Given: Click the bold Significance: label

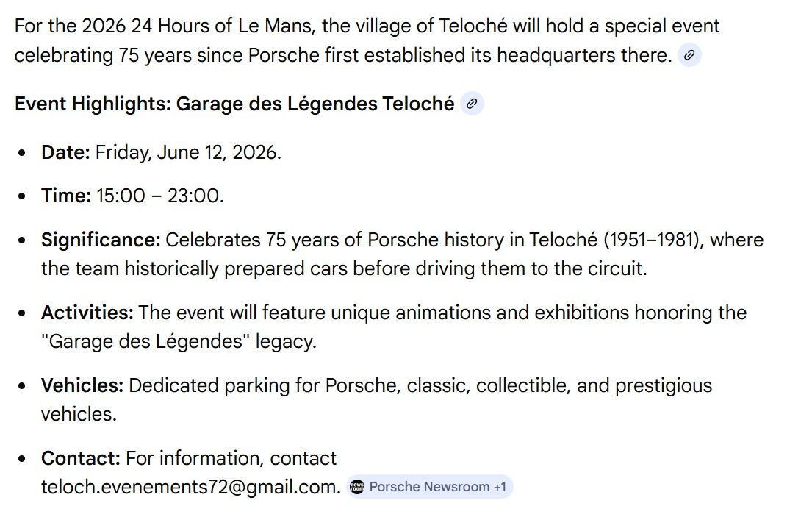Looking at the screenshot, I should point(101,240).
